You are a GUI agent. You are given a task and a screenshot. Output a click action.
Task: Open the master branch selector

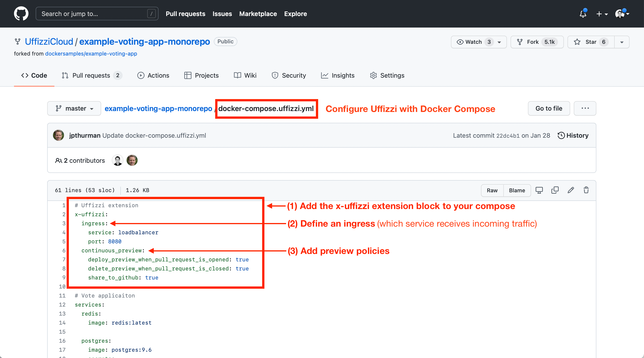point(74,108)
